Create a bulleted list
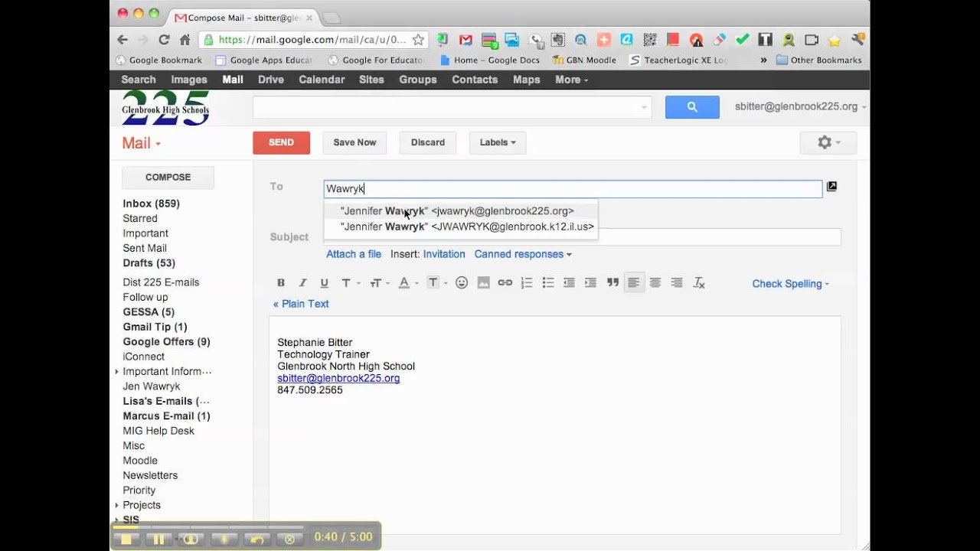This screenshot has height=551, width=980. coord(547,283)
